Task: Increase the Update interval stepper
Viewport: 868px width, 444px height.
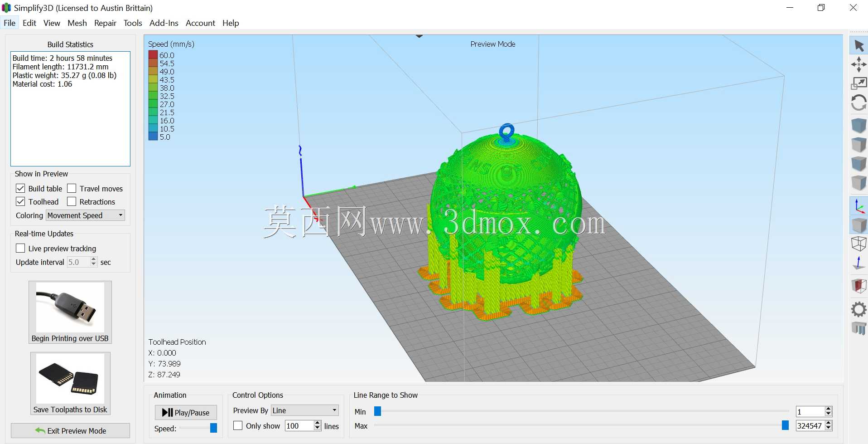Action: point(93,259)
